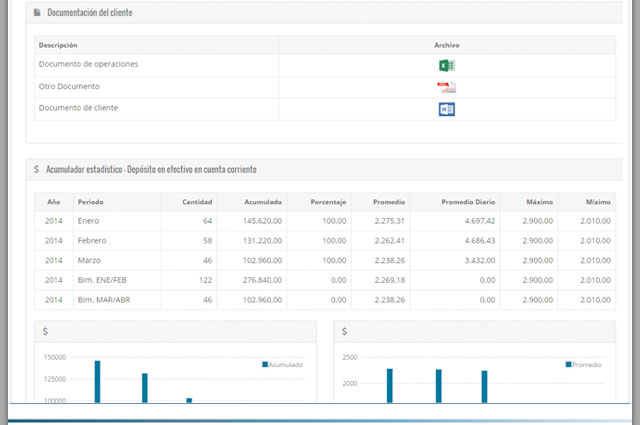Click the daily average 4.686.43

point(480,240)
